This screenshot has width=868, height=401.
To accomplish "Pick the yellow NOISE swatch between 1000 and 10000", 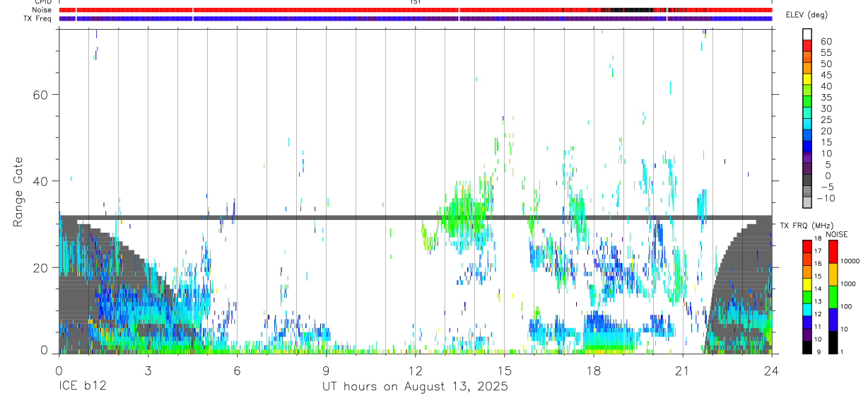I will tap(833, 274).
